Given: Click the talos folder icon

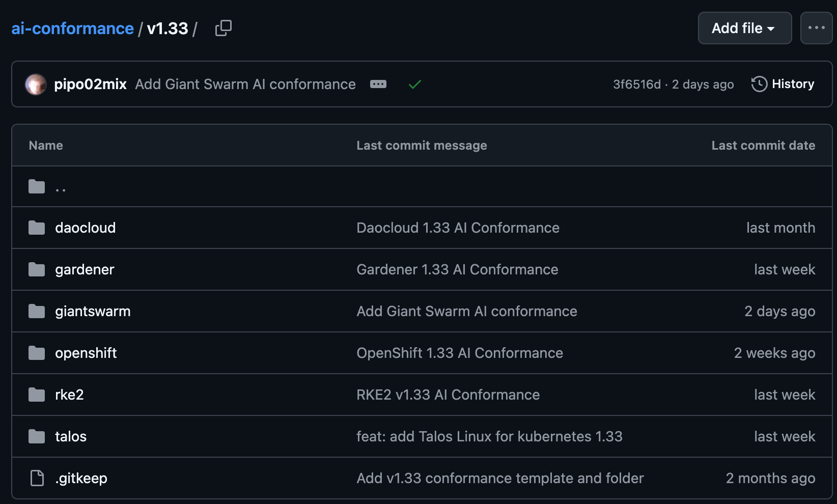Looking at the screenshot, I should [x=36, y=436].
